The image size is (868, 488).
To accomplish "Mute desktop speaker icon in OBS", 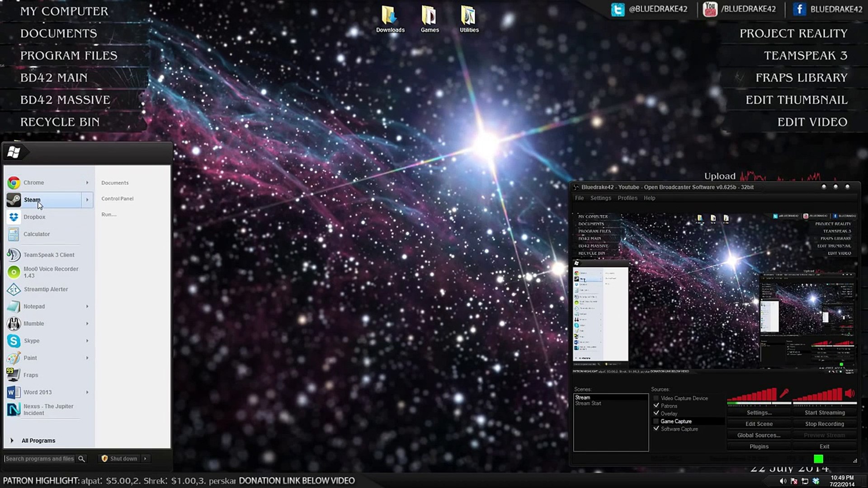I will [x=849, y=393].
